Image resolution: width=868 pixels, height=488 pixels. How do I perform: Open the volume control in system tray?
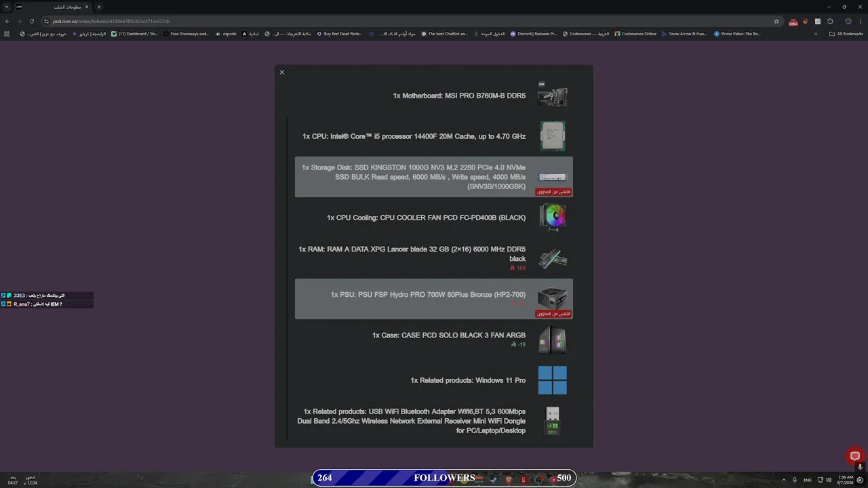829,480
